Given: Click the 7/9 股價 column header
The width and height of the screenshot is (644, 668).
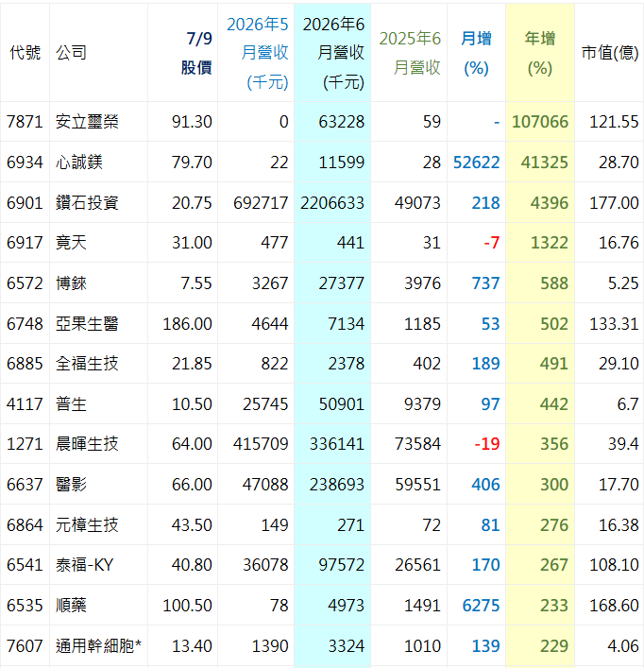Looking at the screenshot, I should pos(196,53).
